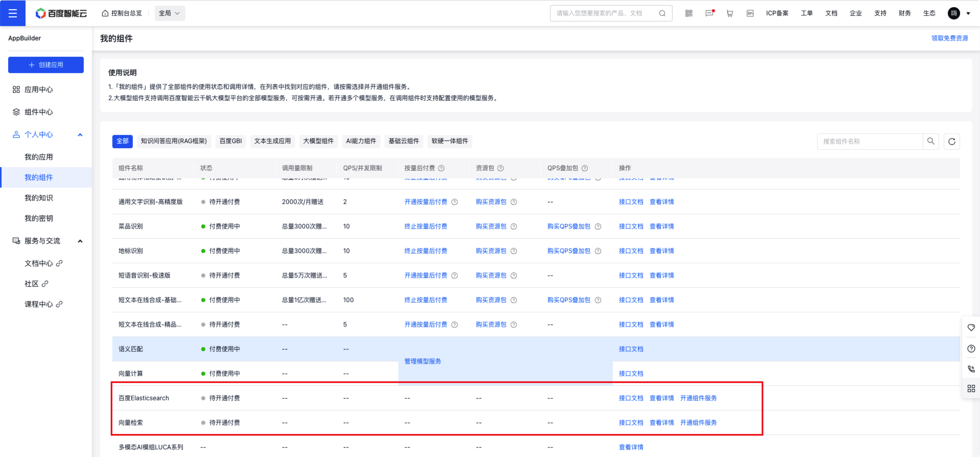Select the 基础云组件 filter tab

pos(404,141)
